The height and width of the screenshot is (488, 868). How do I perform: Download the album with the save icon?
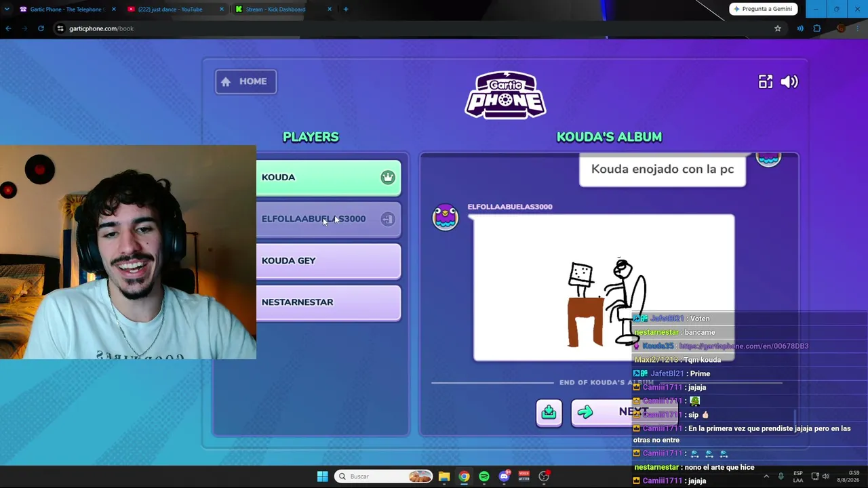[x=549, y=412]
